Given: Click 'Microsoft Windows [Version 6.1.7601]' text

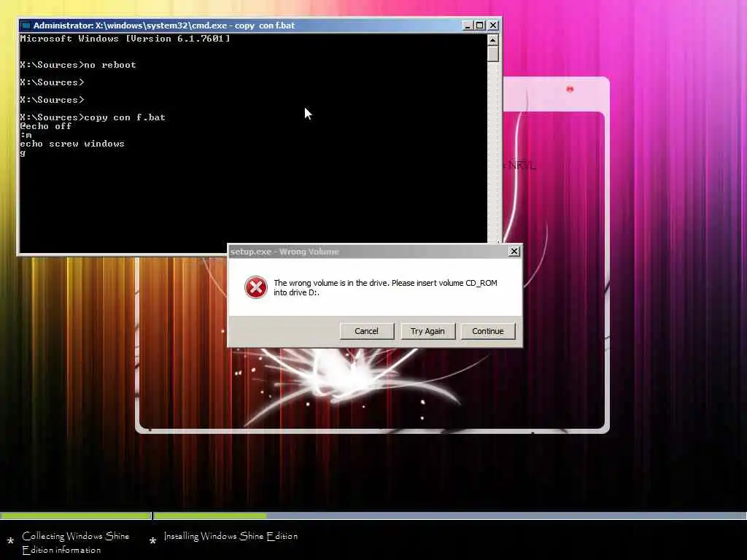Looking at the screenshot, I should tap(125, 39).
